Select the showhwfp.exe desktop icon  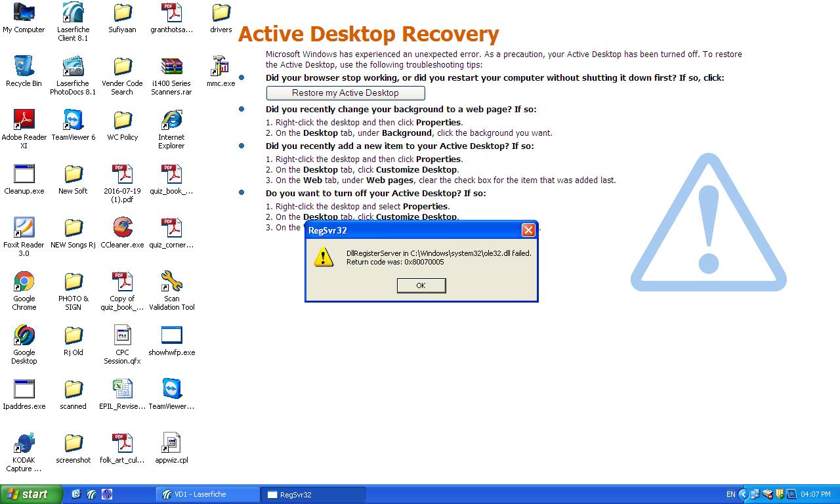click(x=171, y=341)
